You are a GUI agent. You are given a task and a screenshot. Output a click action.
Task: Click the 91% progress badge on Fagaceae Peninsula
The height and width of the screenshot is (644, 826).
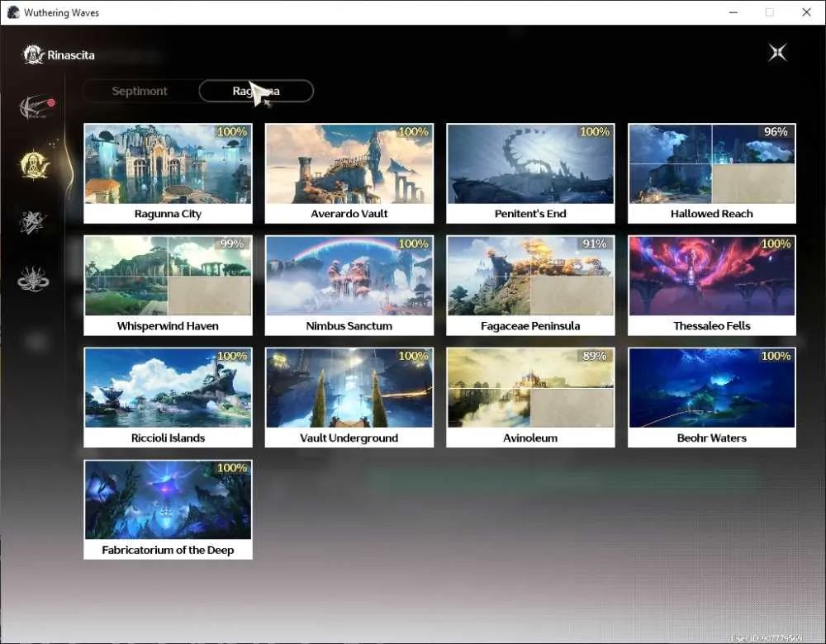(x=594, y=244)
